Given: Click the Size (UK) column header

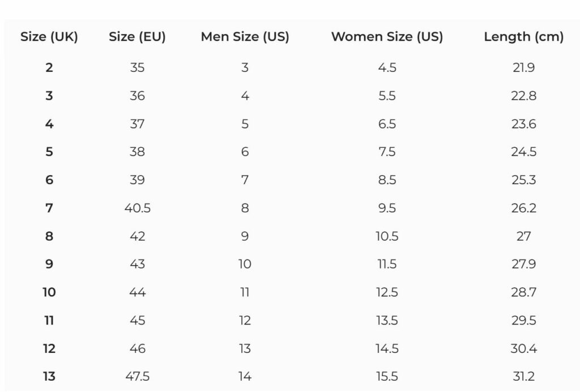Looking at the screenshot, I should tap(49, 37).
